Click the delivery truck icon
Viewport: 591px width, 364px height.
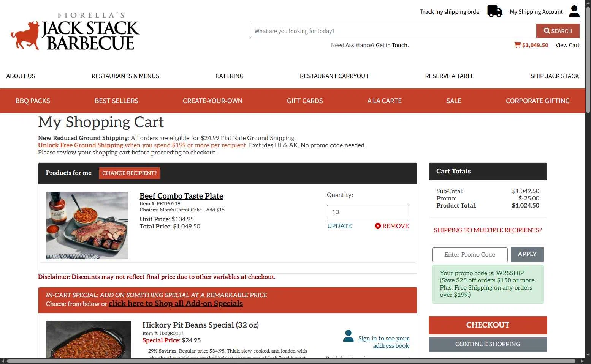click(495, 11)
